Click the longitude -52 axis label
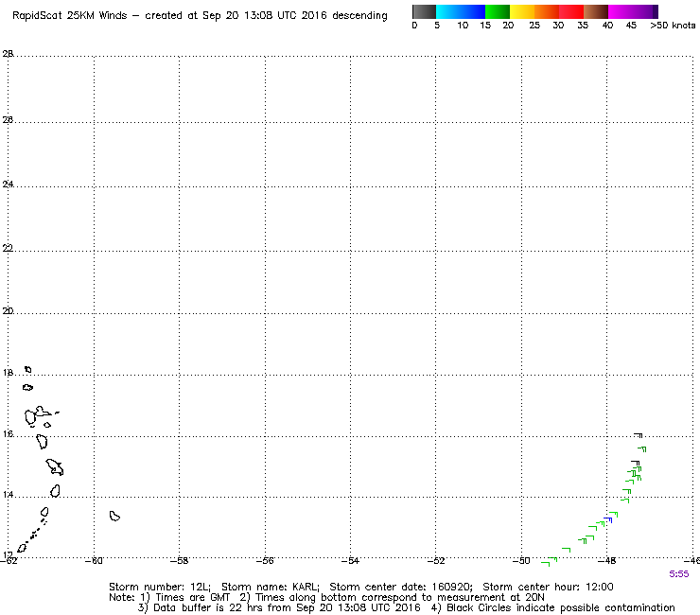This screenshot has height=615, width=700. (x=436, y=561)
